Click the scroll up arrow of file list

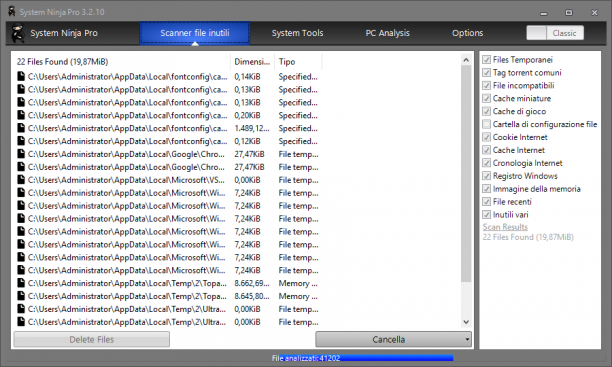coord(466,60)
